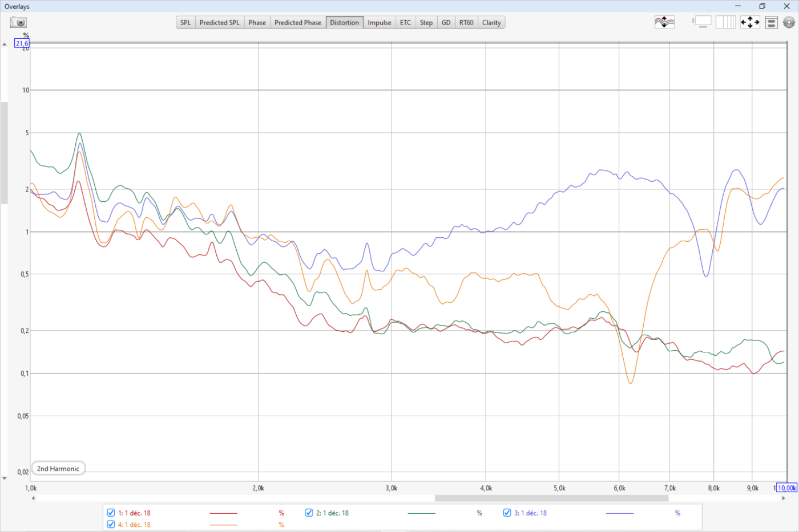Click the frequency axis bands icon
This screenshot has width=799, height=532.
tap(725, 22)
